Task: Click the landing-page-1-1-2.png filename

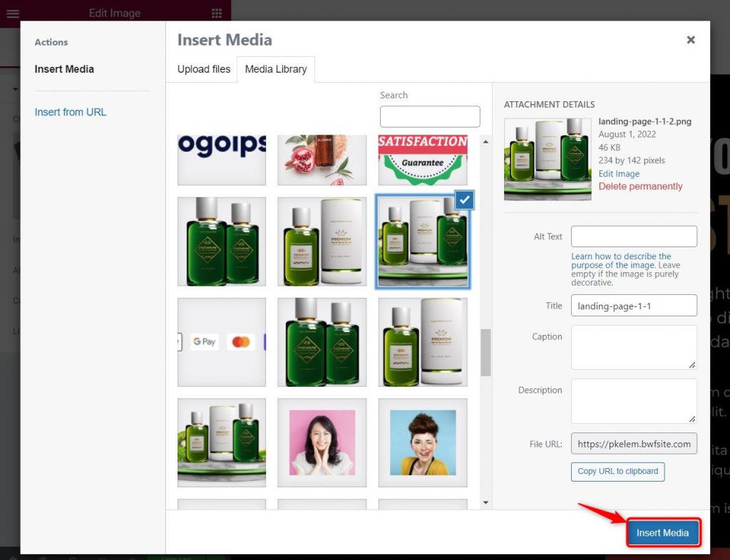Action: (x=644, y=121)
